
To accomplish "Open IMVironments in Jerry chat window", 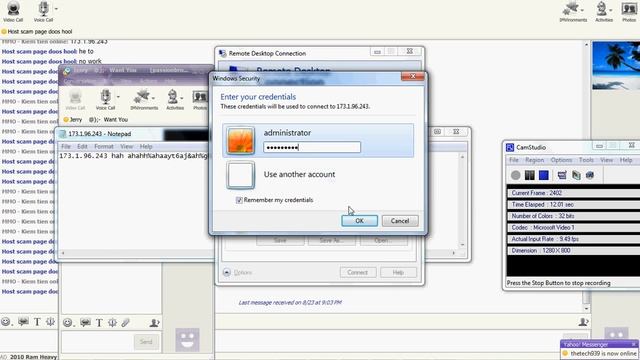I will pos(144,99).
